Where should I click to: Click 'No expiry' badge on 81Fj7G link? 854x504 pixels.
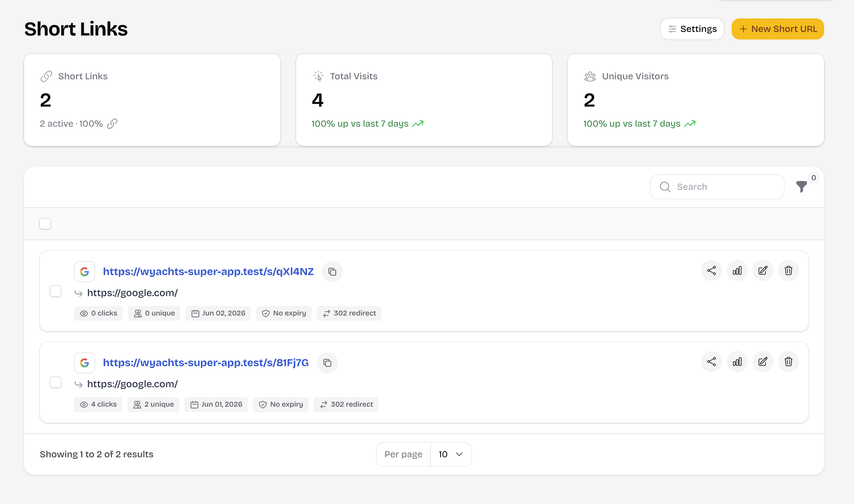(x=281, y=405)
